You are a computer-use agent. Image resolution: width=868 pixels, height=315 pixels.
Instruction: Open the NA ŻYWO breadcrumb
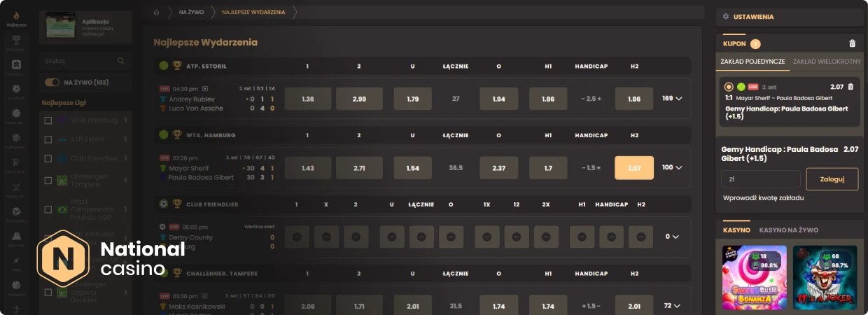[x=190, y=12]
